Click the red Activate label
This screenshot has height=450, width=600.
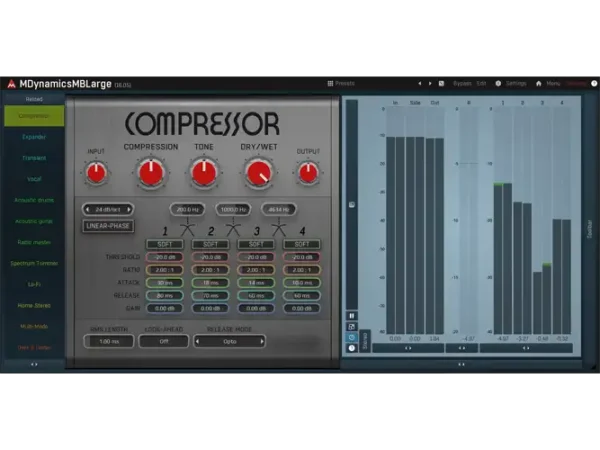tap(576, 83)
